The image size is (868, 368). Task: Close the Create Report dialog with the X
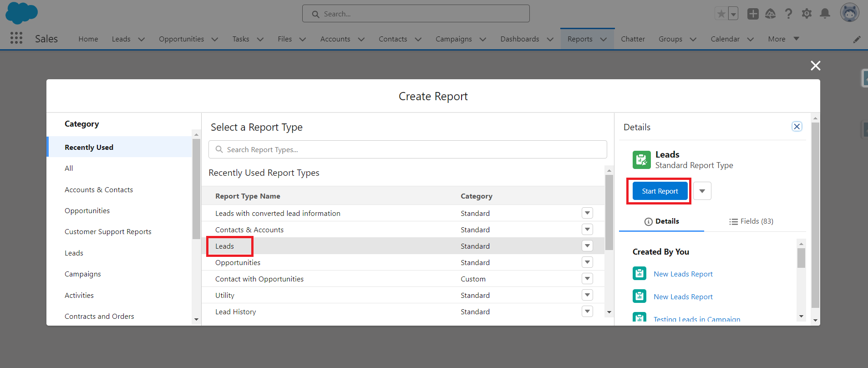tap(816, 66)
